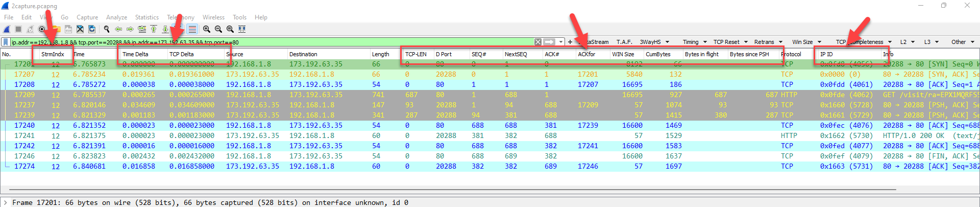Reload the capture file
The image size is (980, 207).
point(92,29)
